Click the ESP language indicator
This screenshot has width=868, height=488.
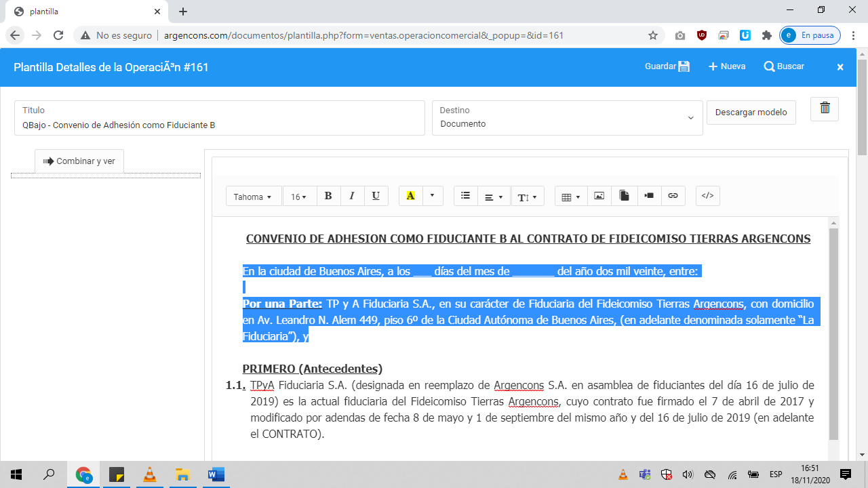pyautogui.click(x=776, y=474)
